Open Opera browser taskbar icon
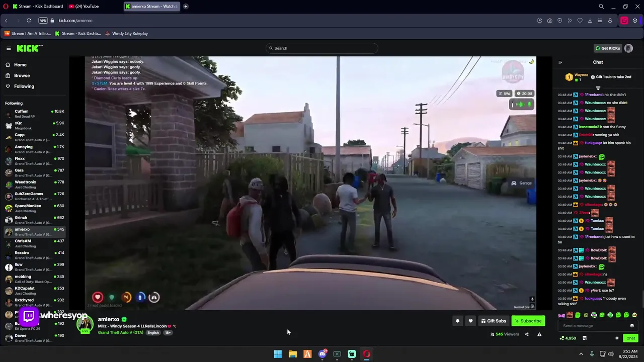Viewport: 644px width, 362px height. tap(367, 354)
